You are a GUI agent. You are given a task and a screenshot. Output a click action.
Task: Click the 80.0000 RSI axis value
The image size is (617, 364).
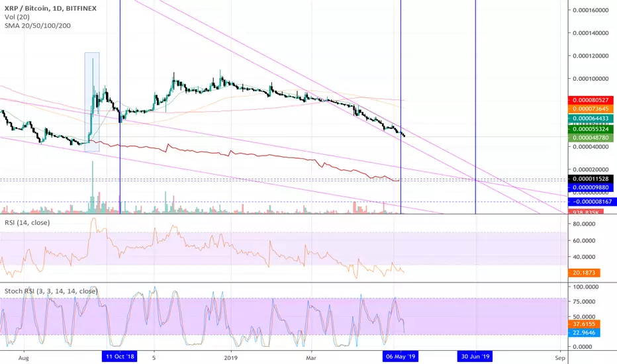pyautogui.click(x=585, y=224)
